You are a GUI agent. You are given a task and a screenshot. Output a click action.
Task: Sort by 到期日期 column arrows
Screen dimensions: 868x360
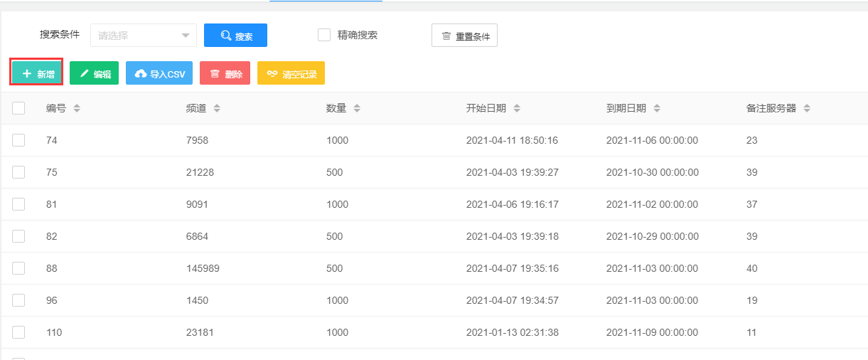click(657, 108)
